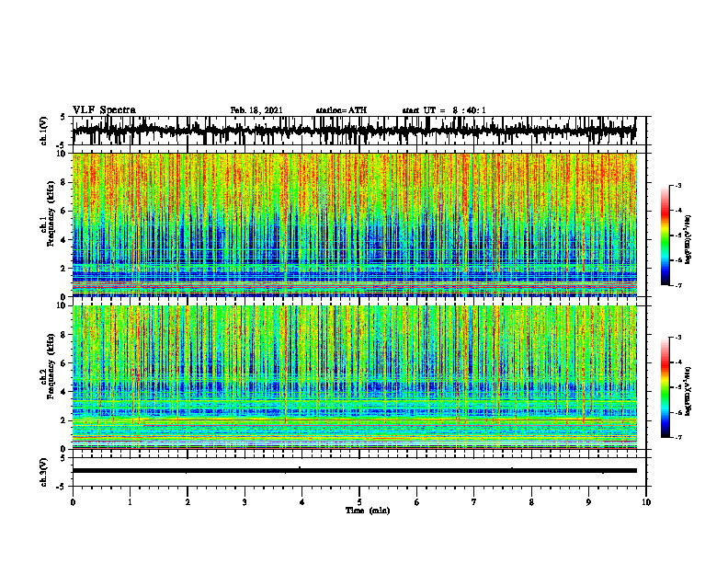Click the ch.1 spectrogram color bar
The width and height of the screenshot is (728, 563).
[665, 236]
